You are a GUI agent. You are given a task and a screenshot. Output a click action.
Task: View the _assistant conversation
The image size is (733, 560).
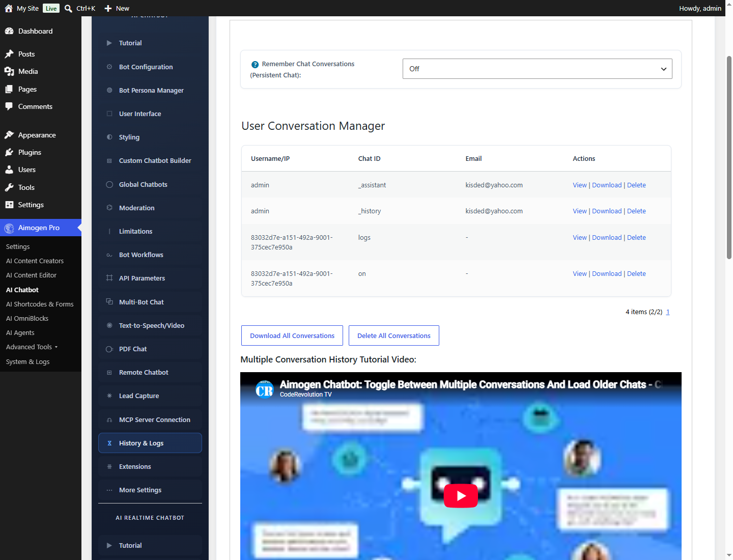580,185
